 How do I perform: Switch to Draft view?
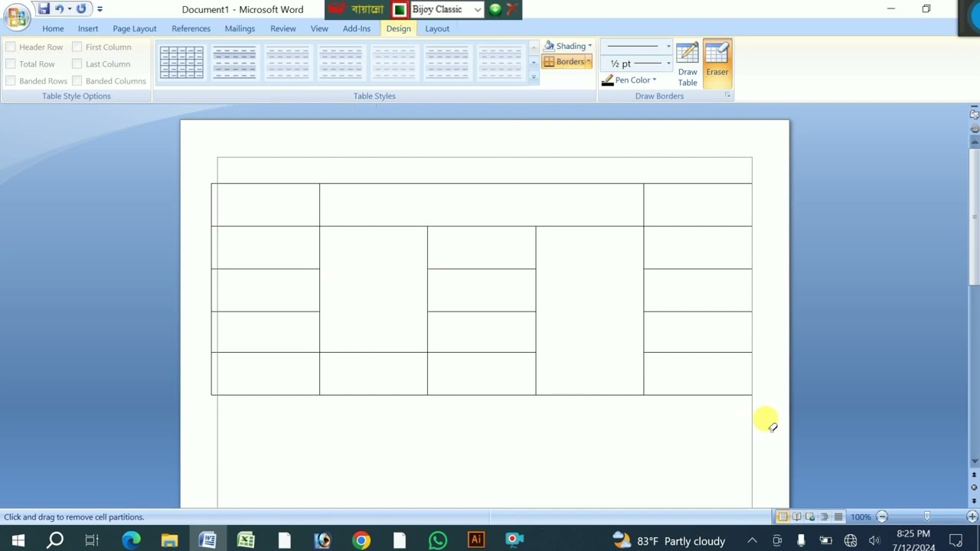tap(838, 517)
